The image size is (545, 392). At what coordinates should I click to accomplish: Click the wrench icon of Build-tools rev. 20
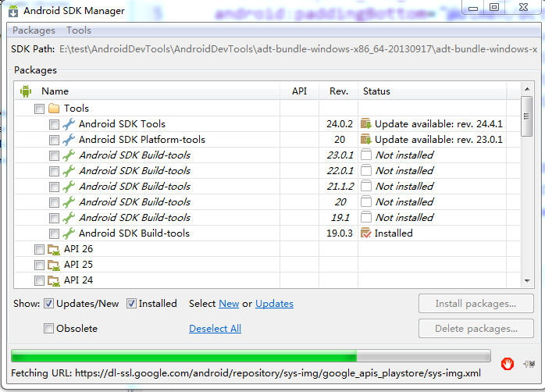point(69,202)
